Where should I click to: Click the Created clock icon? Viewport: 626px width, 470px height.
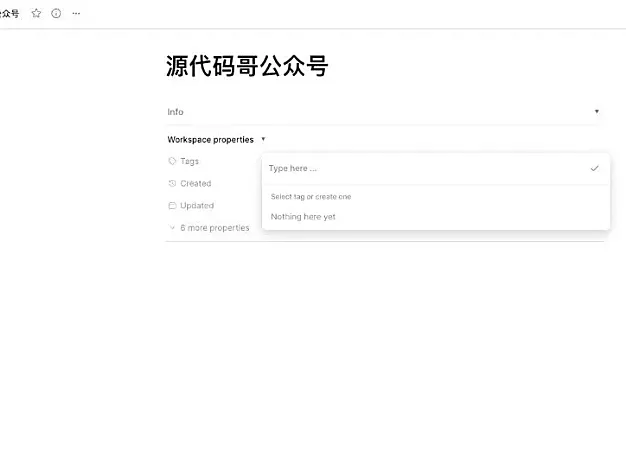point(172,183)
